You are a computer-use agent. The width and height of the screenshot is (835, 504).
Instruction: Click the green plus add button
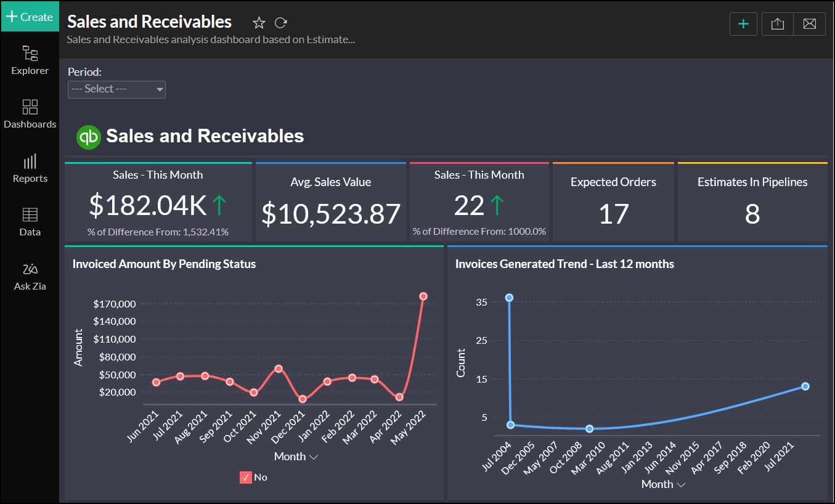click(x=743, y=24)
